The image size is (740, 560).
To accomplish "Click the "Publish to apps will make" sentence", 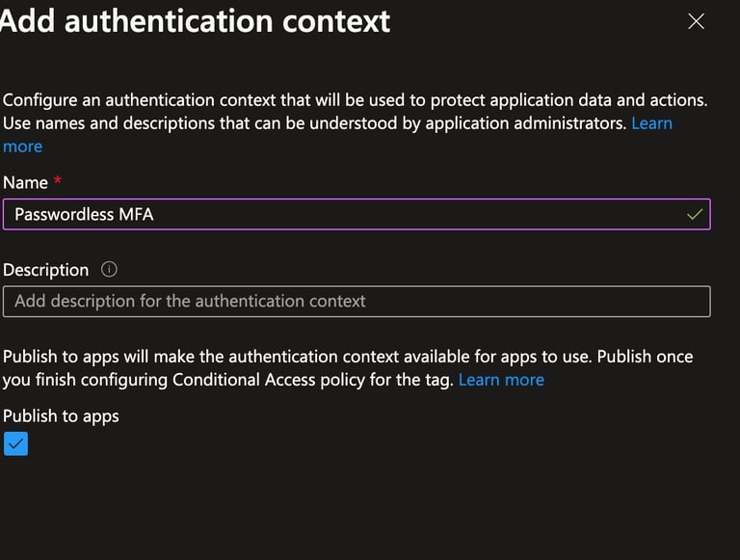I will coord(298,357).
